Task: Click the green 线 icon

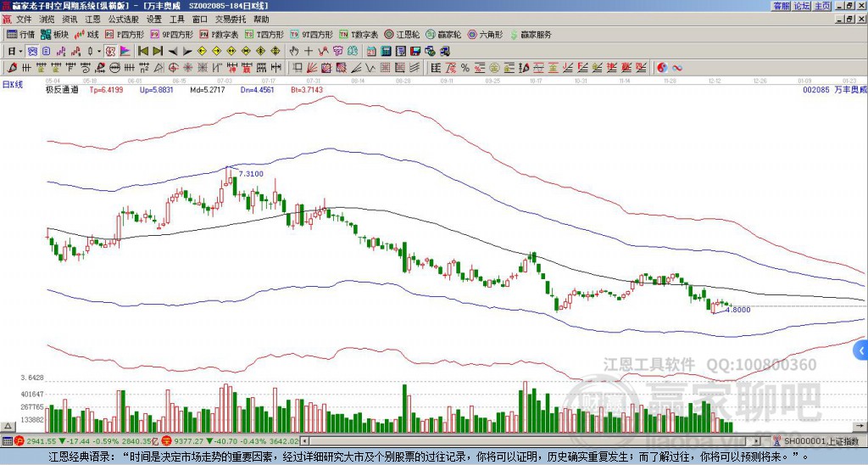Action: [353, 52]
